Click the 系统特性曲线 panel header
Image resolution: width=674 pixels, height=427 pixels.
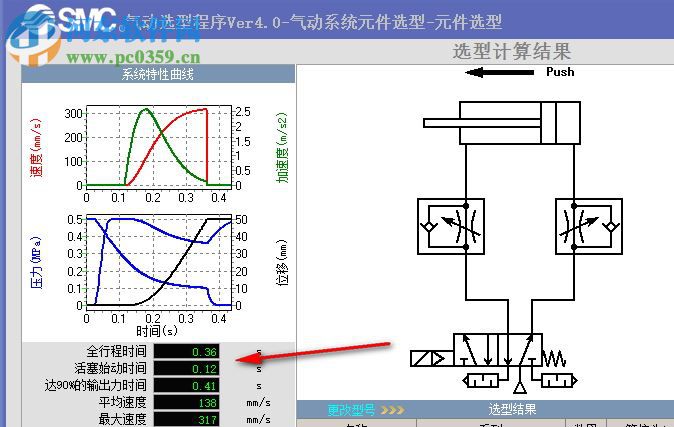(x=158, y=74)
